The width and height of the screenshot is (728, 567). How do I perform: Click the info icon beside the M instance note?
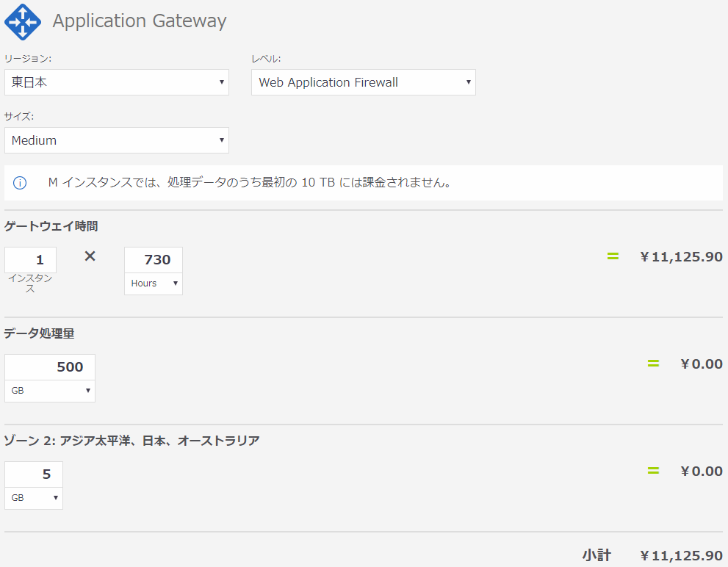tap(20, 183)
